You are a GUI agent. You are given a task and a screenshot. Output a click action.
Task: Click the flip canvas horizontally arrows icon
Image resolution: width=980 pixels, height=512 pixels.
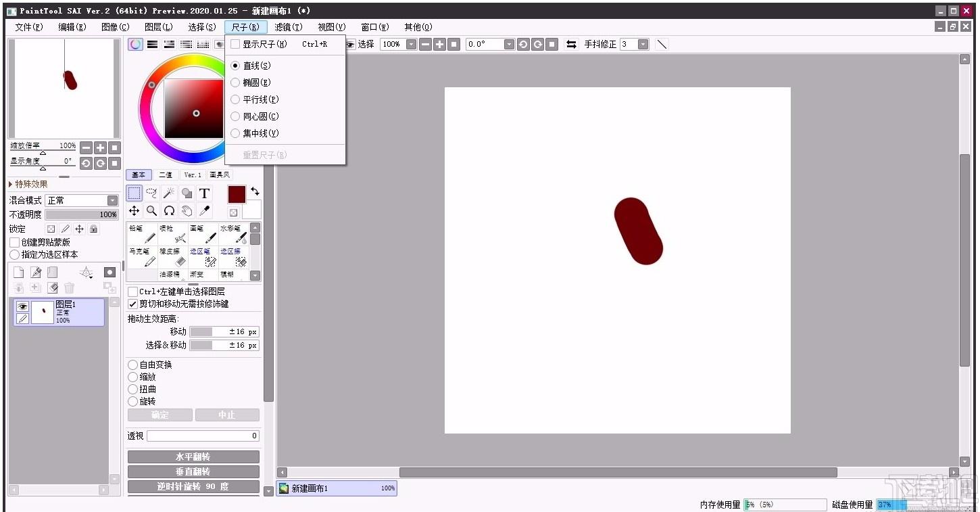click(572, 44)
